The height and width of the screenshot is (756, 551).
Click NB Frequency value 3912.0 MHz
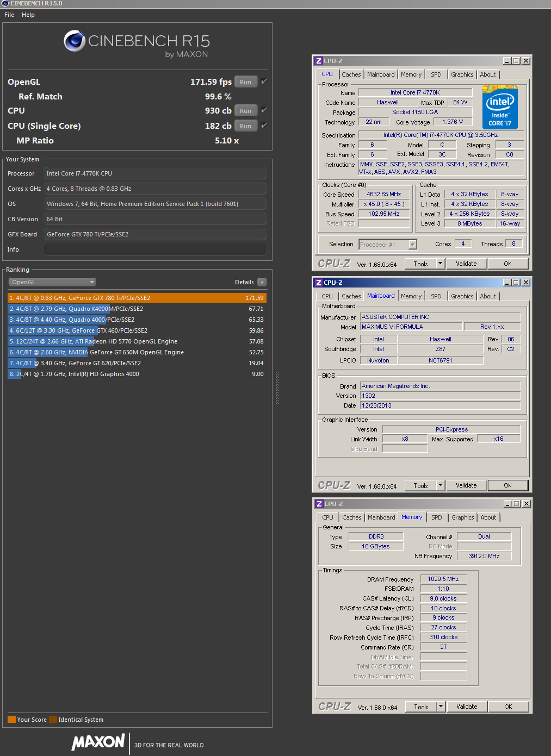484,556
